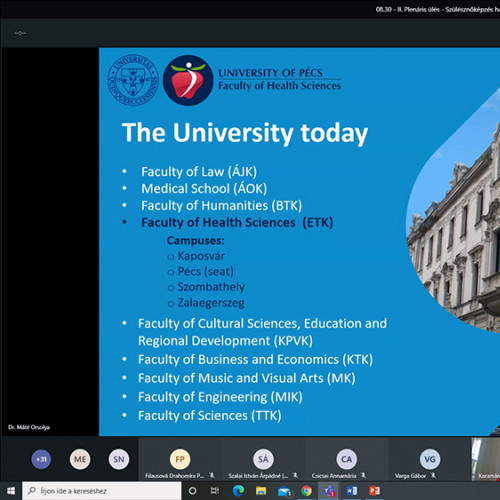
Task: Select the SN participant avatar
Action: [119, 459]
